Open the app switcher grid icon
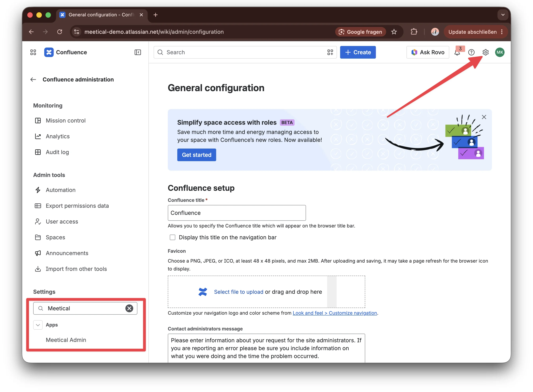 [x=33, y=52]
